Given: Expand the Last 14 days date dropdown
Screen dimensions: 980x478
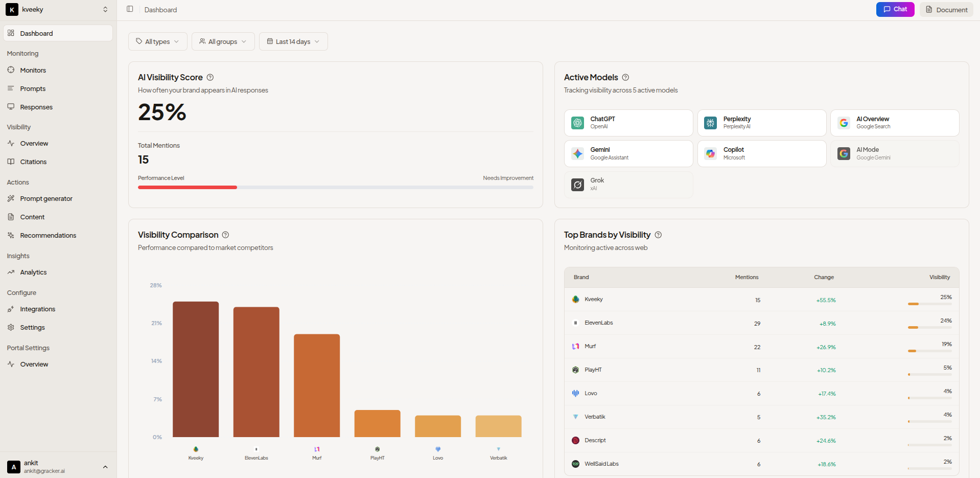Looking at the screenshot, I should tap(293, 41).
